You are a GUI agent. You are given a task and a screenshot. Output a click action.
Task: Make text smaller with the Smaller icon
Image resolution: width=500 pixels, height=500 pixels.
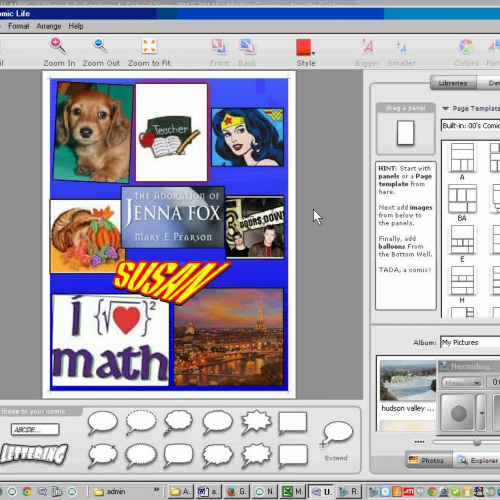pos(401,48)
